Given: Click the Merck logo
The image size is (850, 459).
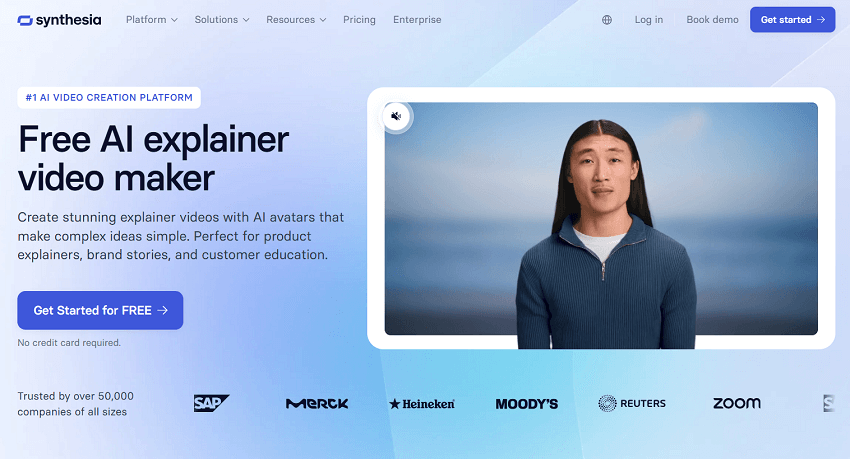Looking at the screenshot, I should tap(317, 404).
